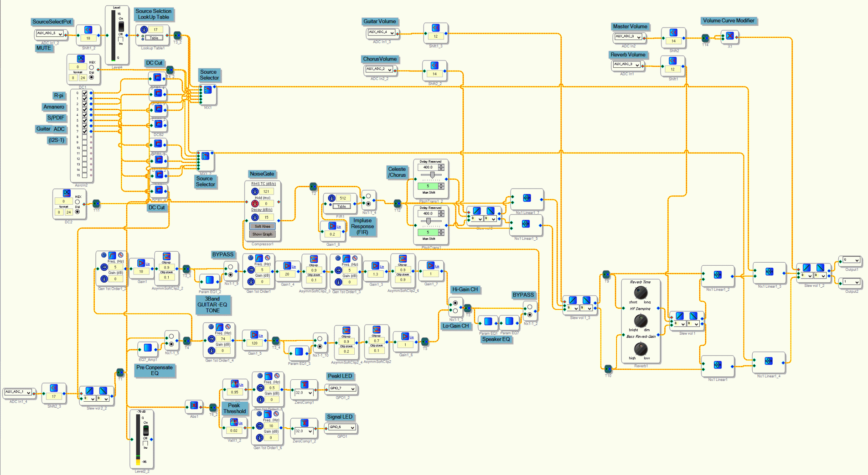Click the X1 multiplier block icon
This screenshot has width=868, height=475.
point(730,36)
